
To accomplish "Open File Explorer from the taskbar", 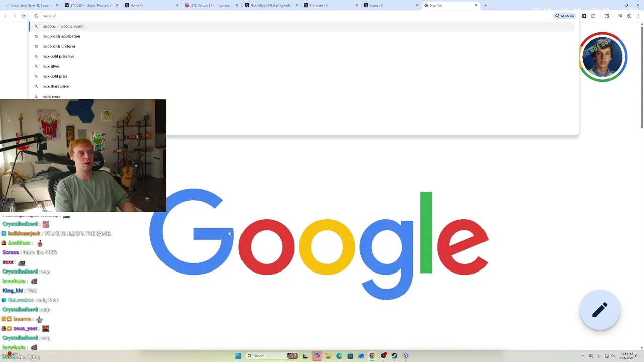I will (328, 356).
